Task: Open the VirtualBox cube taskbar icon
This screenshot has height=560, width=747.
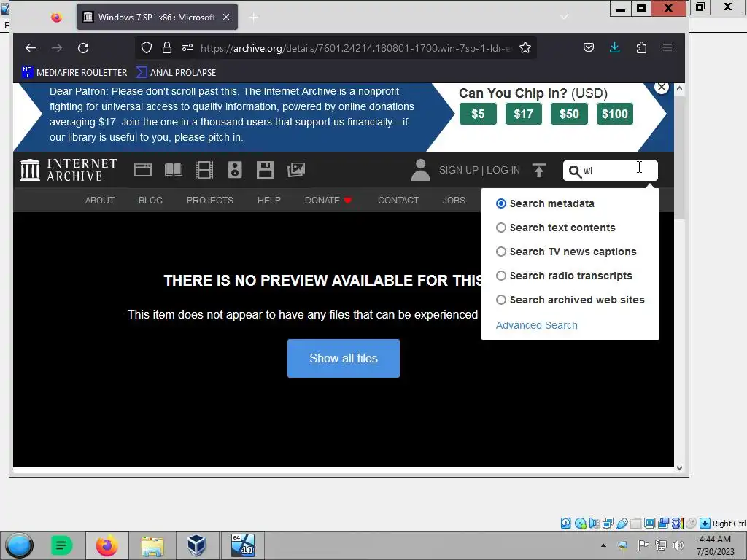Action: [196, 545]
